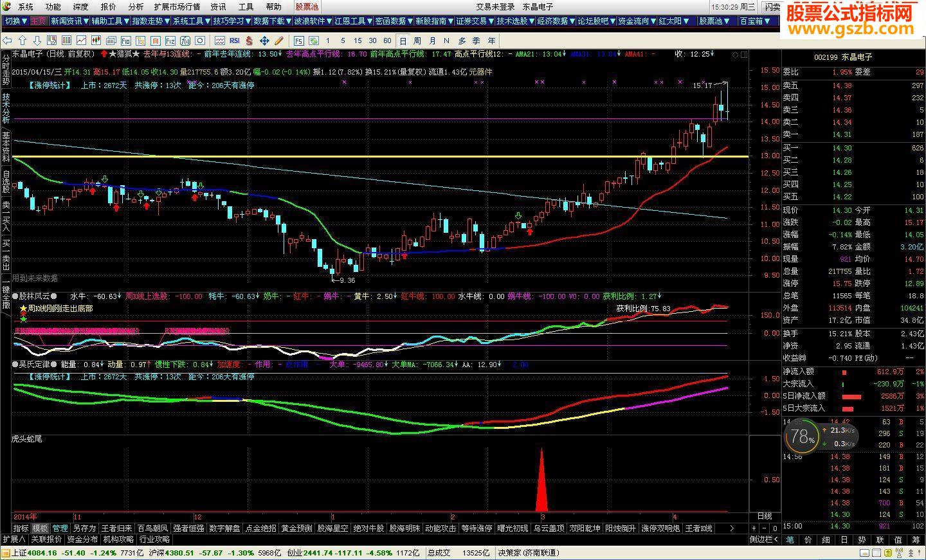Switch to the 王者归来 indicator tab
The image size is (926, 560).
click(117, 528)
